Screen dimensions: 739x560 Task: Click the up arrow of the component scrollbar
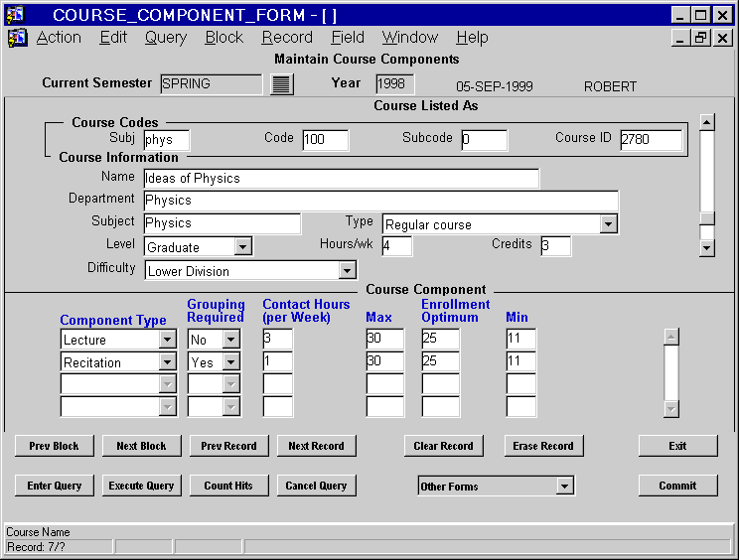[x=671, y=337]
